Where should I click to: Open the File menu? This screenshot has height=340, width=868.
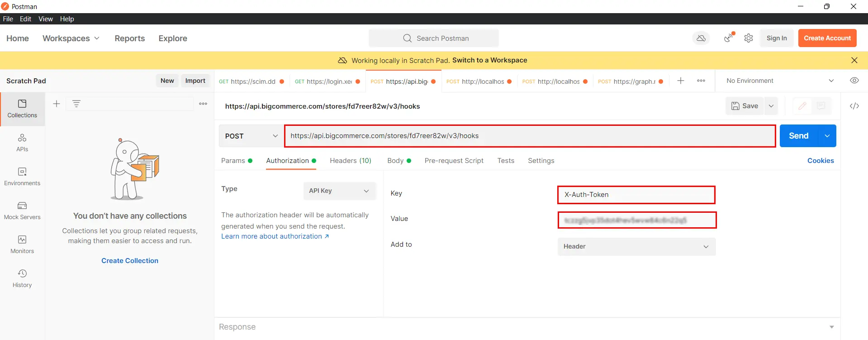[8, 19]
